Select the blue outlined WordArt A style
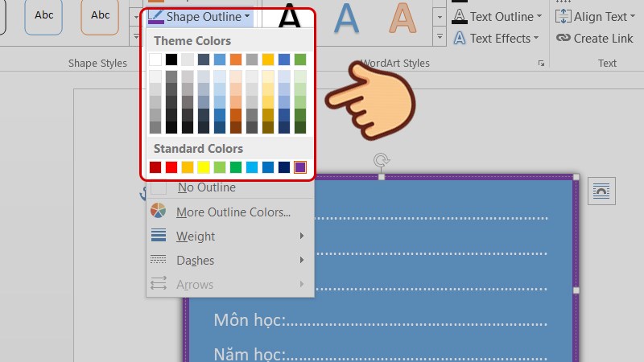Viewport: 644px width, 362px height. (x=347, y=19)
